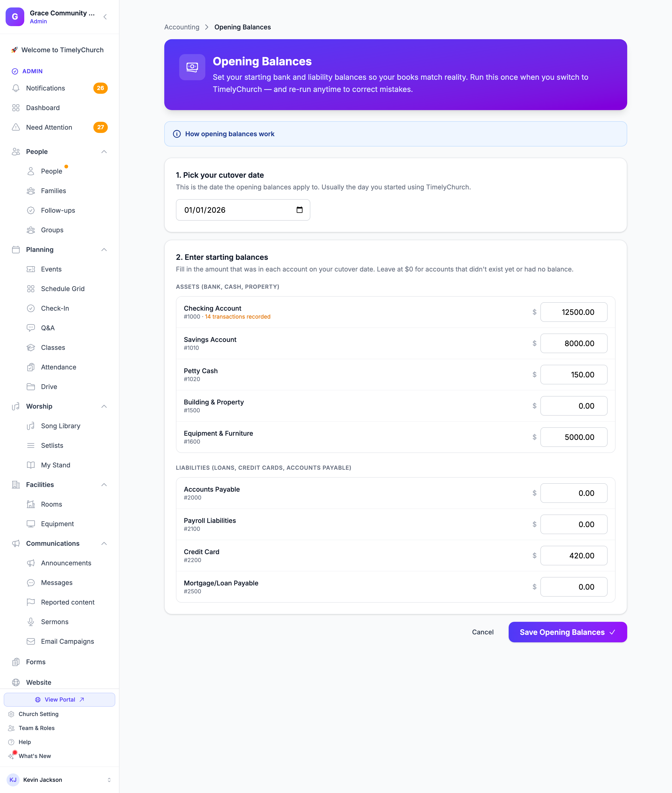
Task: Collapse the sidebar with the chevron
Action: pyautogui.click(x=105, y=17)
